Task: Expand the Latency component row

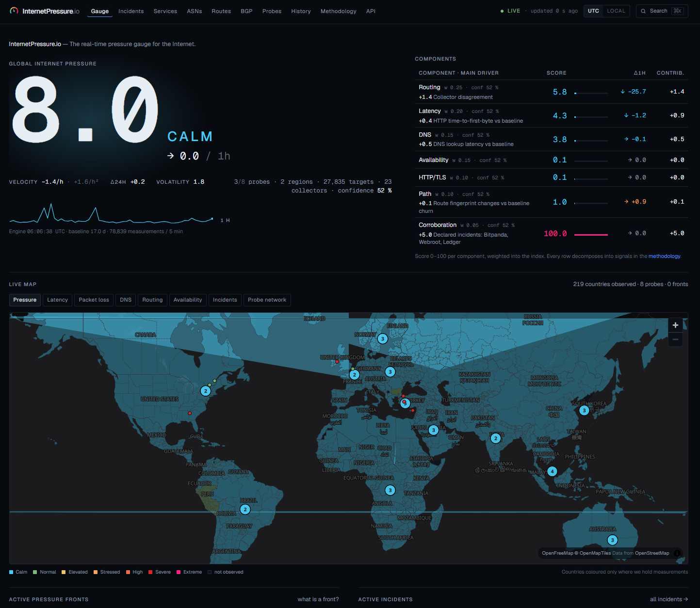Action: (x=551, y=115)
